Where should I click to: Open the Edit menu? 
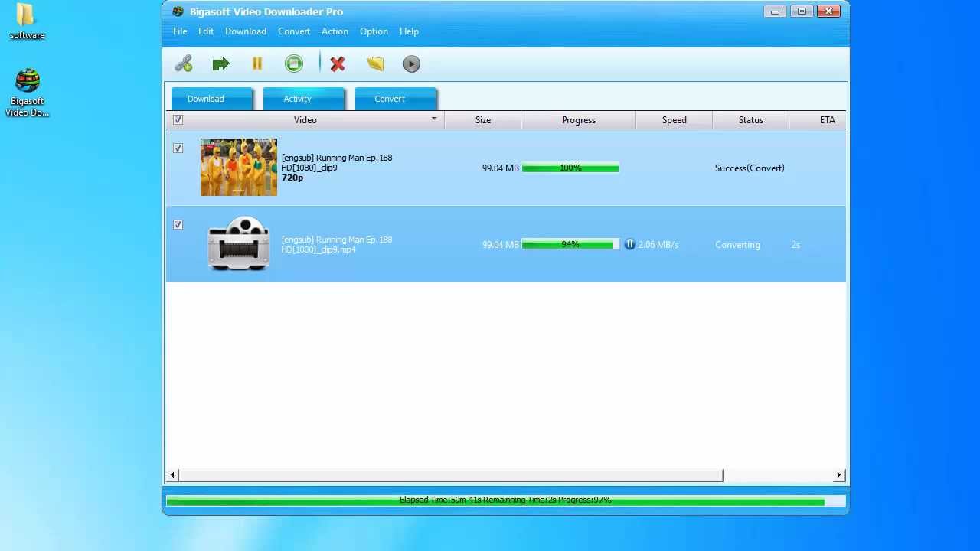[x=206, y=31]
